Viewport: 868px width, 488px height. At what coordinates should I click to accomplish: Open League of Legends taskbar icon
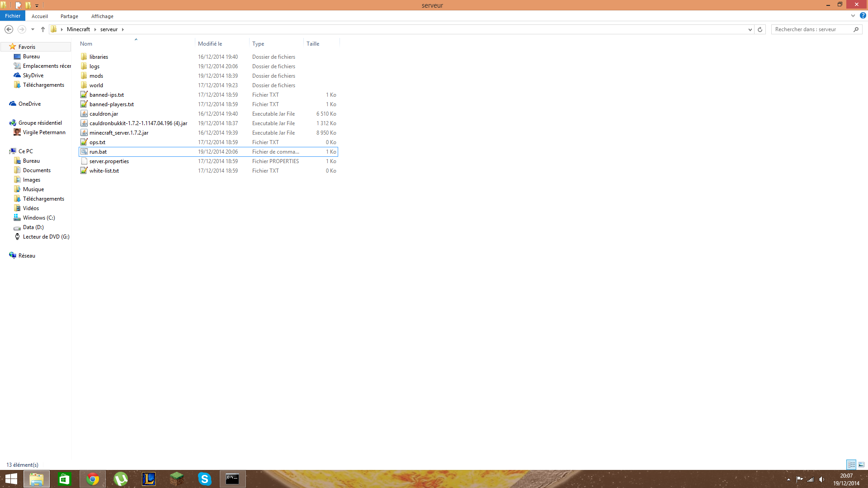point(149,479)
